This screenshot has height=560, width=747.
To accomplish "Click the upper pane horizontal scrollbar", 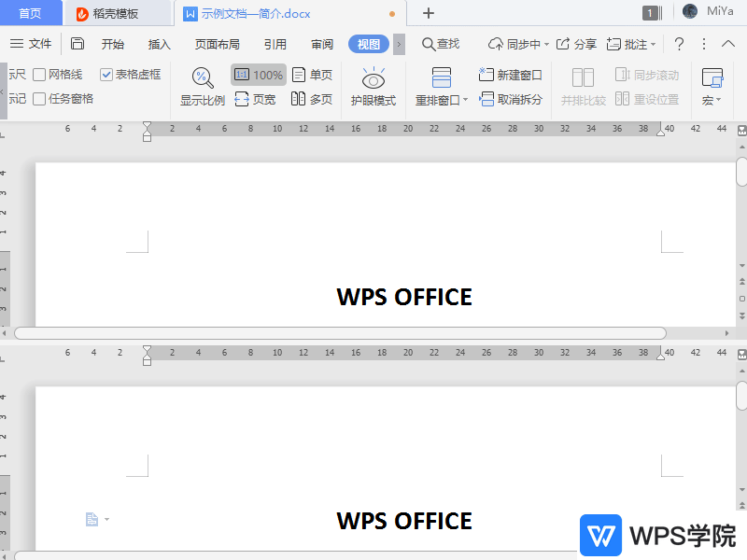I will (341, 333).
